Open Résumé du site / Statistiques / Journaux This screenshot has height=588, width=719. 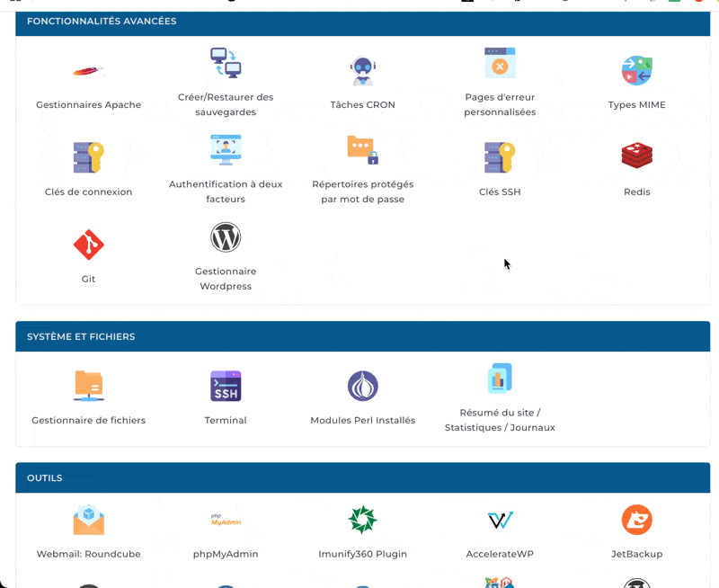[x=500, y=396]
